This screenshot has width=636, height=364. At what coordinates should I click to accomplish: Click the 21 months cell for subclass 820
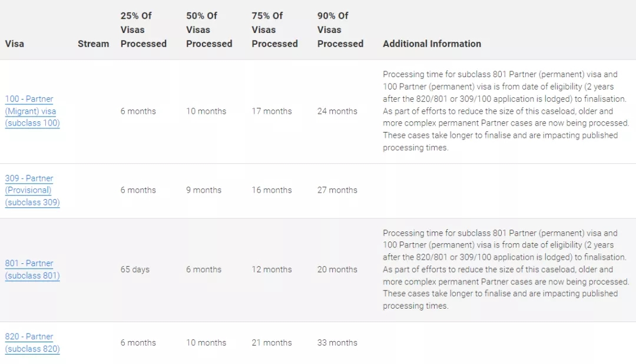271,342
